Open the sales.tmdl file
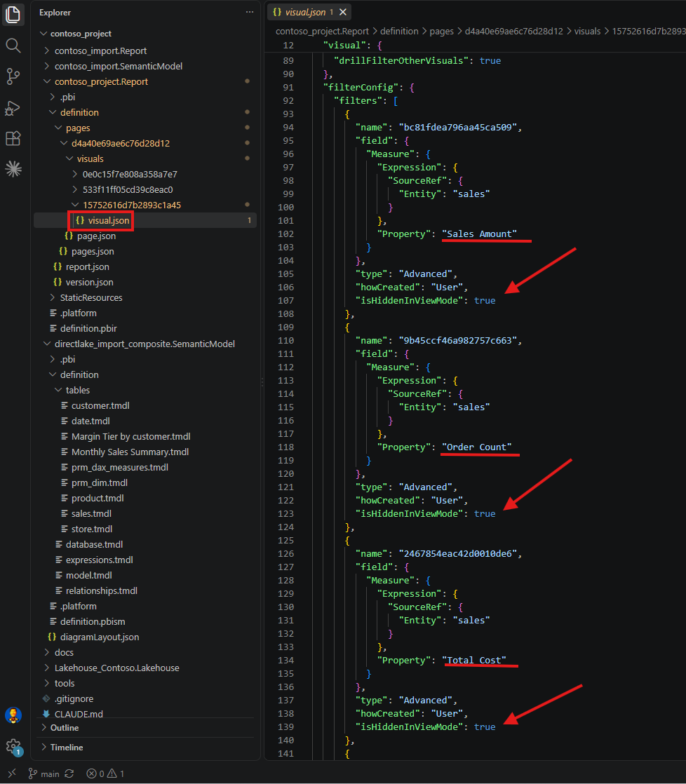This screenshot has width=686, height=784. coord(91,513)
